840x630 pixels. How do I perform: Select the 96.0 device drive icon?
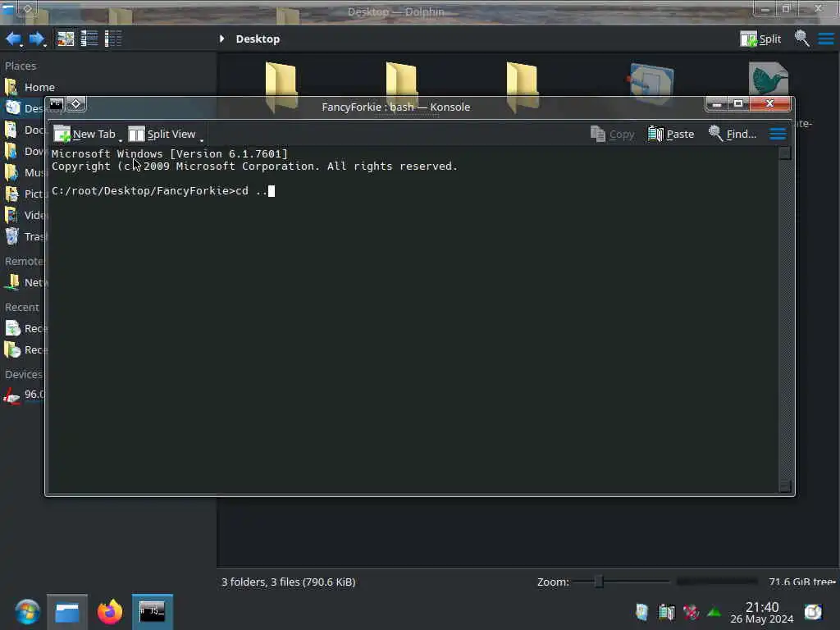11,395
